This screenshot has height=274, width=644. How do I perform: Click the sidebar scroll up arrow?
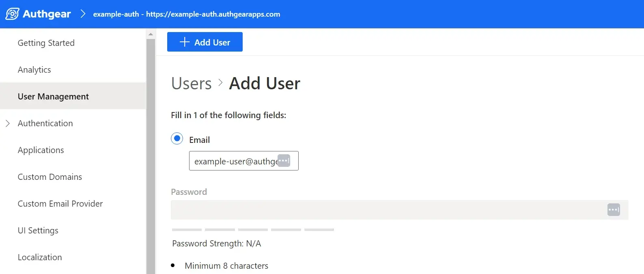pos(151,34)
